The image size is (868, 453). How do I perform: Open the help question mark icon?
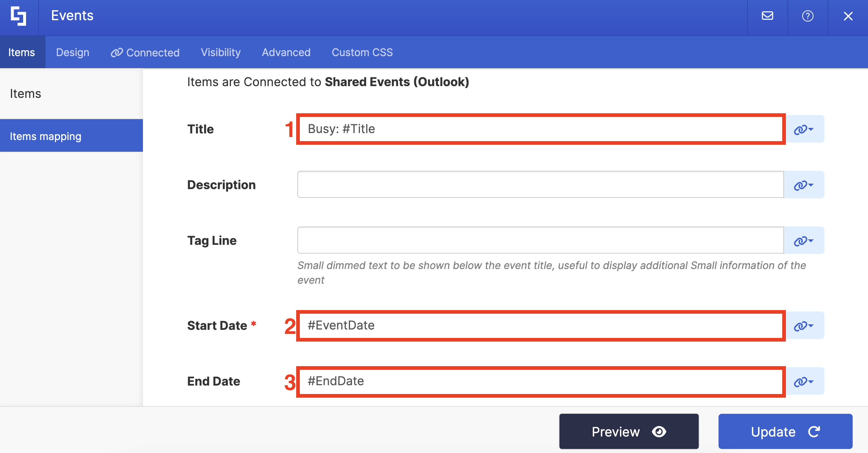click(x=808, y=16)
